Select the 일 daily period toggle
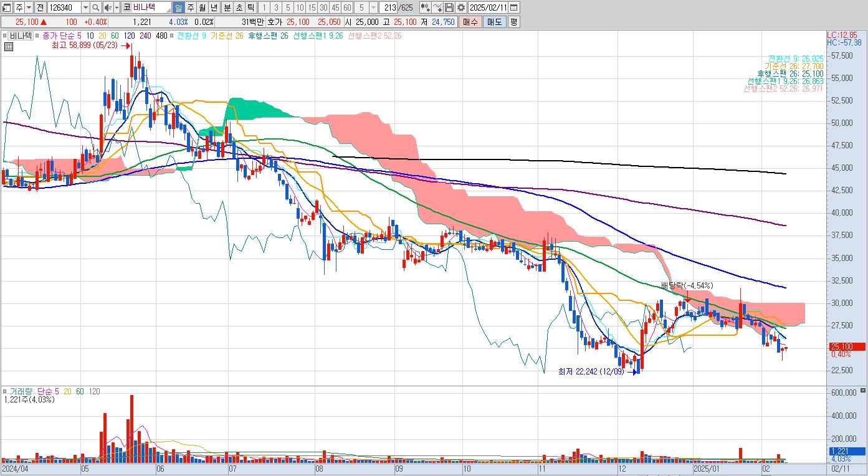This screenshot has width=868, height=476. tap(178, 7)
